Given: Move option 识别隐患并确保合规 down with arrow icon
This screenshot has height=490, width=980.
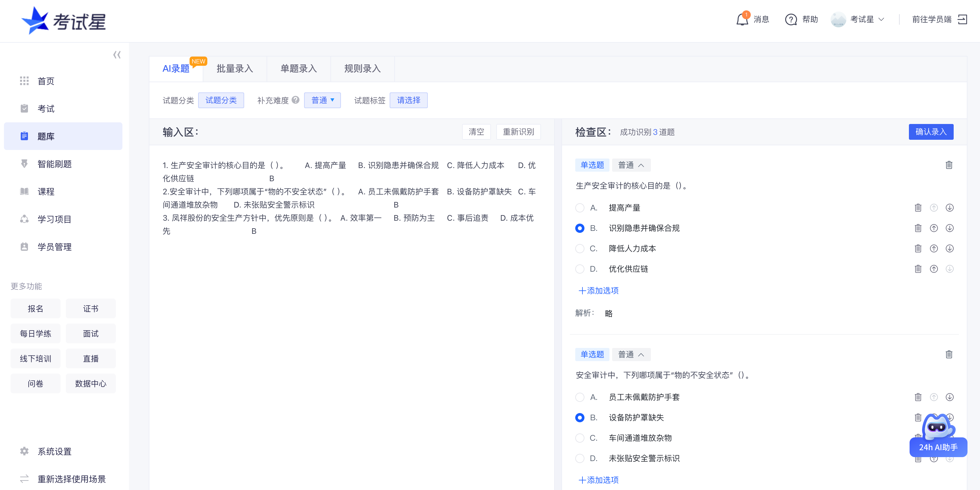Looking at the screenshot, I should [x=950, y=228].
